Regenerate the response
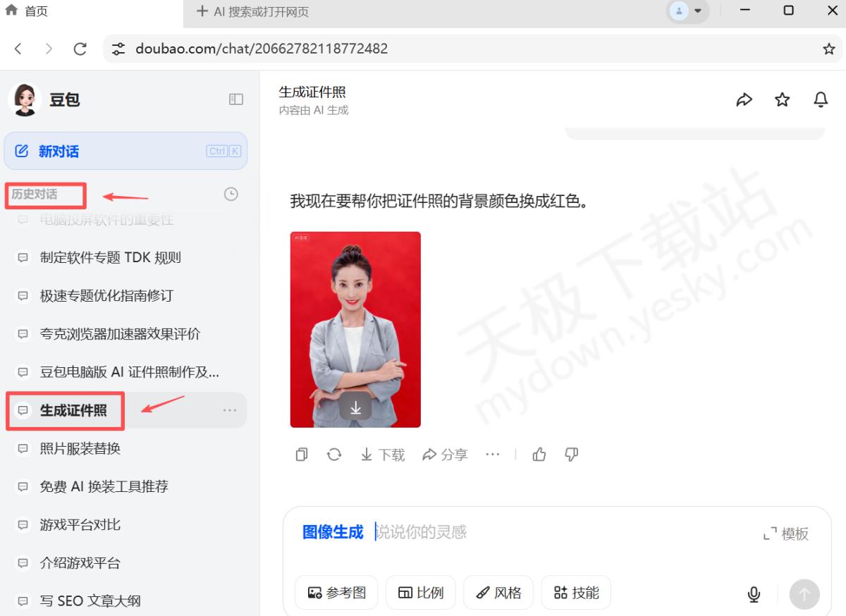This screenshot has height=616, width=846. pyautogui.click(x=334, y=455)
